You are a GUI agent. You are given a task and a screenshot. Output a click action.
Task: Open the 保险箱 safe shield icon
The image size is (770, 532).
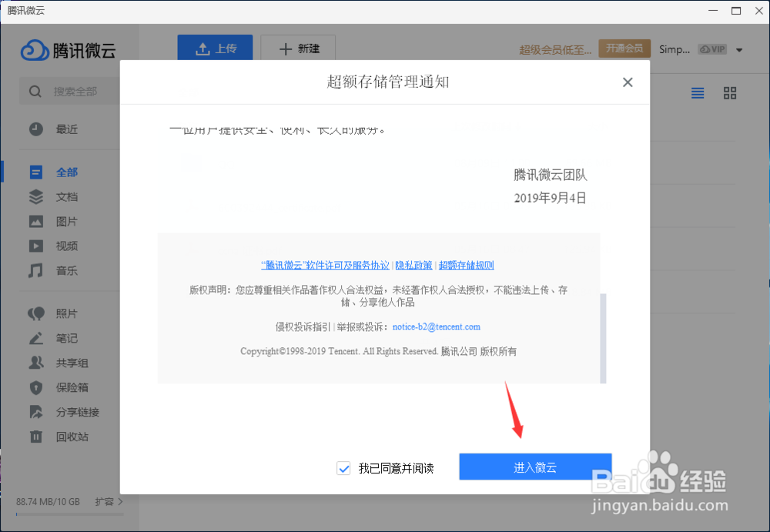[36, 387]
